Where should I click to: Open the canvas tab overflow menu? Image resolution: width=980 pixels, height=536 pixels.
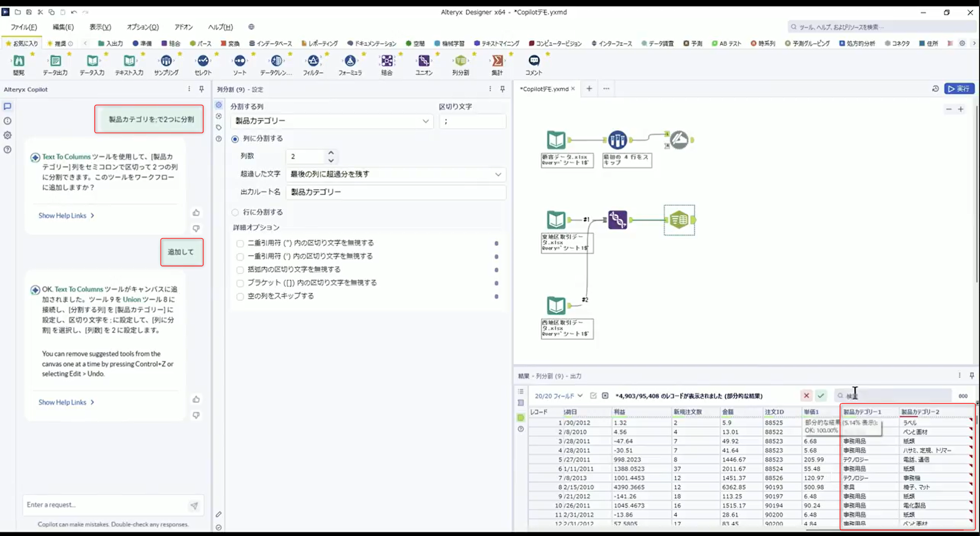tap(606, 89)
